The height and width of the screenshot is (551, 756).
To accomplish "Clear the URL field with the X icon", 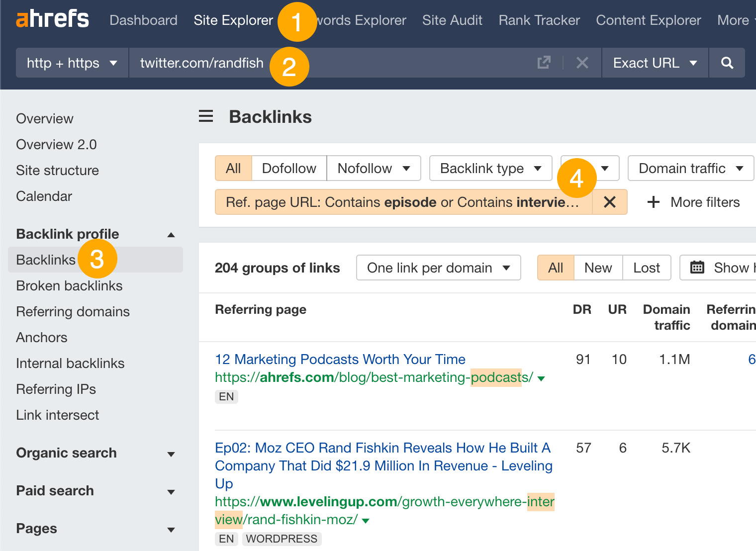I will pyautogui.click(x=582, y=63).
